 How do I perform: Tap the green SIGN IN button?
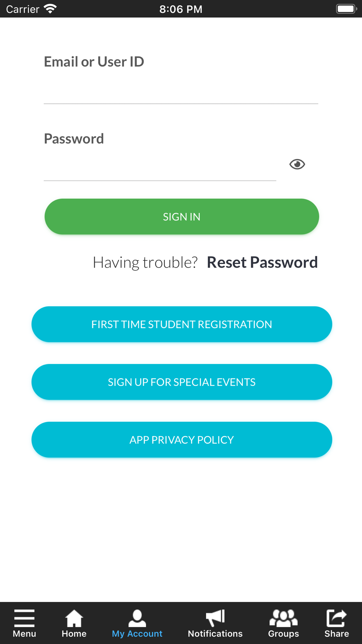182,217
